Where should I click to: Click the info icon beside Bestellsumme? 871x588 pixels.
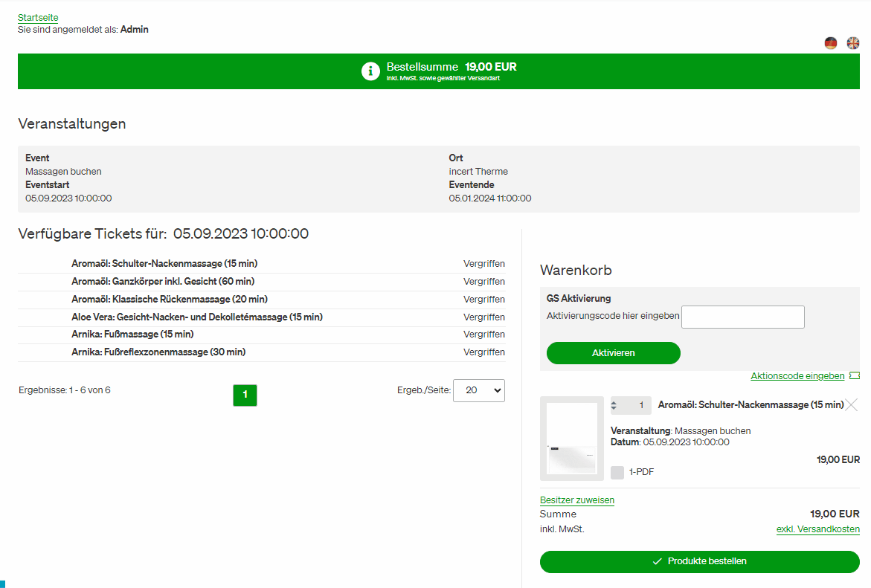(370, 71)
